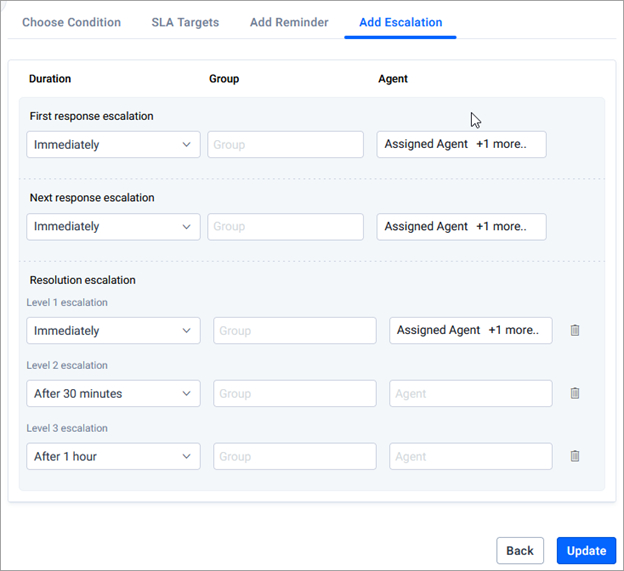The height and width of the screenshot is (571, 624).
Task: Click Group field for Level 1 escalation
Action: [x=295, y=330]
